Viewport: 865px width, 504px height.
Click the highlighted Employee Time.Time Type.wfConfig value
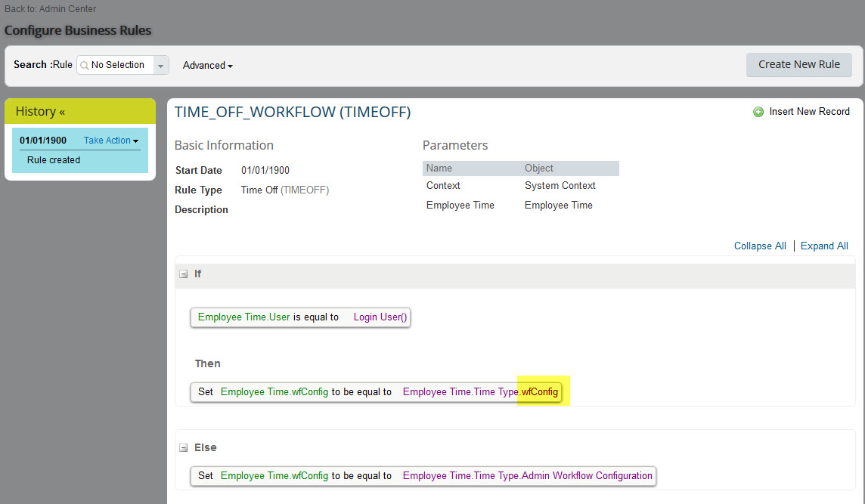point(480,391)
